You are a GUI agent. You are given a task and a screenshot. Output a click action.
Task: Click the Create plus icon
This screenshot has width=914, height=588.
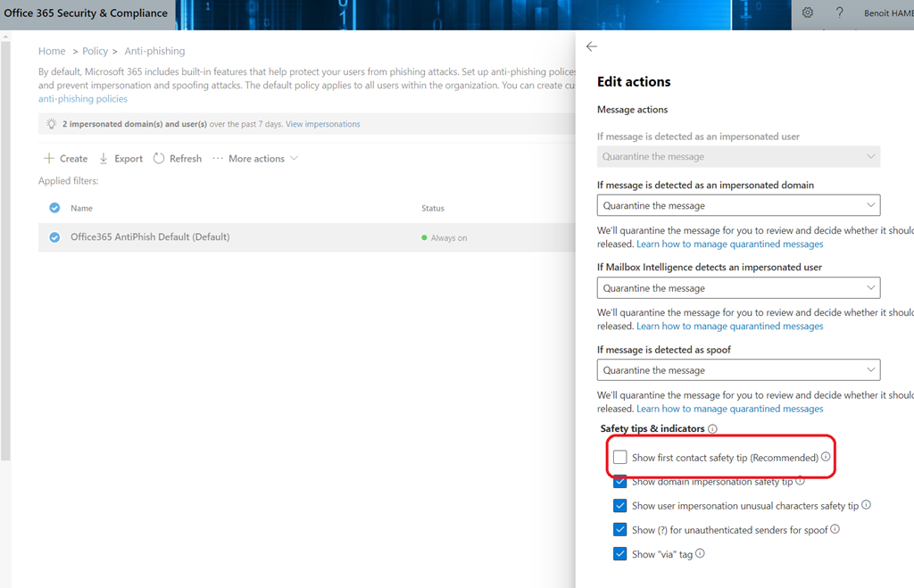49,158
